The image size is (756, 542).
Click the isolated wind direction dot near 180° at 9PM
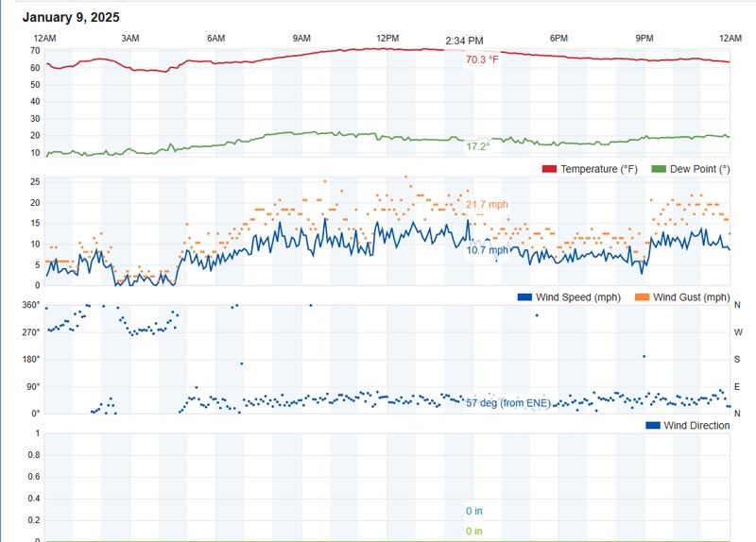[644, 357]
